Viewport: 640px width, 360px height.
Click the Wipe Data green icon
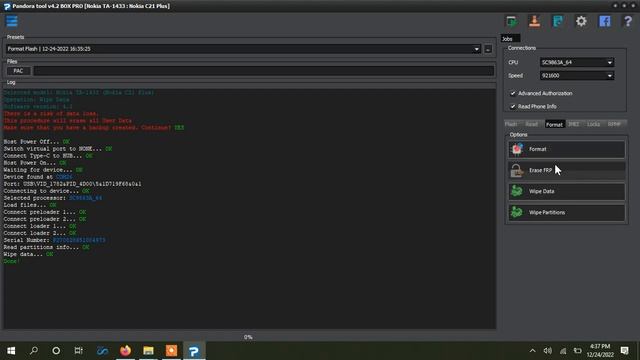(x=517, y=191)
